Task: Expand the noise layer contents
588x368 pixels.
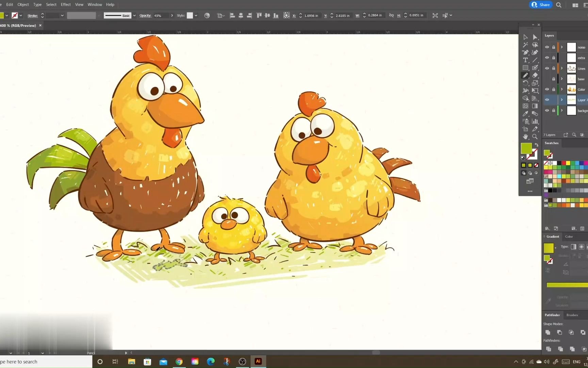Action: (x=562, y=47)
